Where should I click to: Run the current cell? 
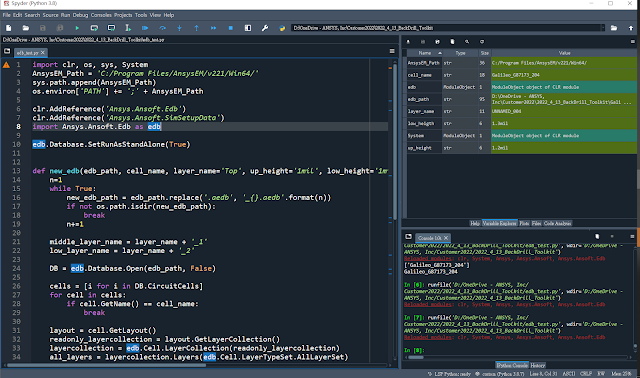point(94,28)
